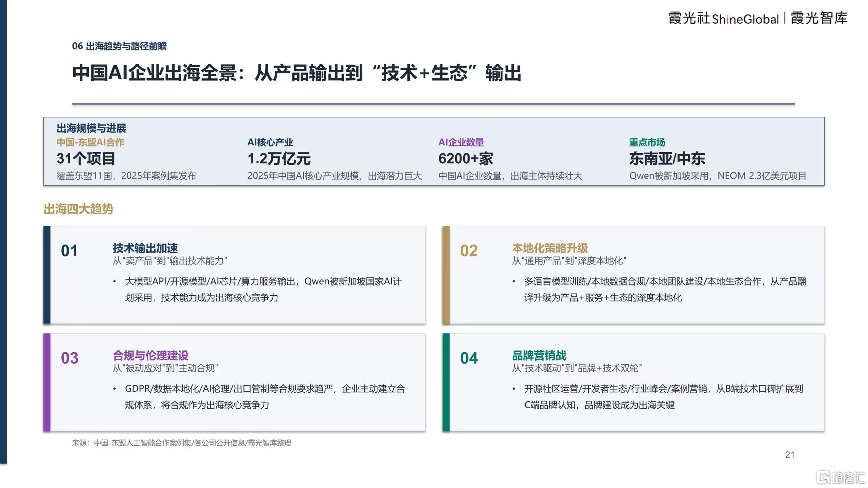Screen dimensions: 868x488
Task: Click the AI核心产业 label
Action: 270,142
